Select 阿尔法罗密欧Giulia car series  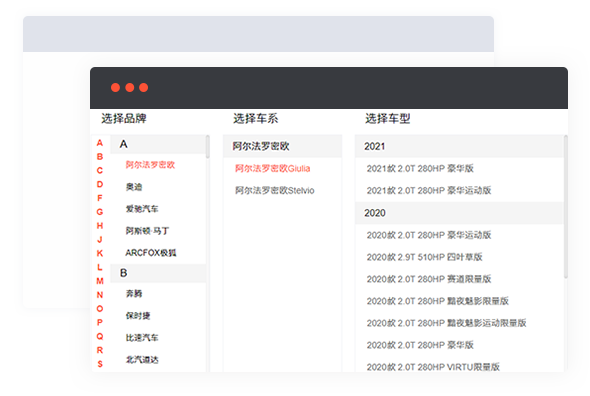(x=272, y=168)
